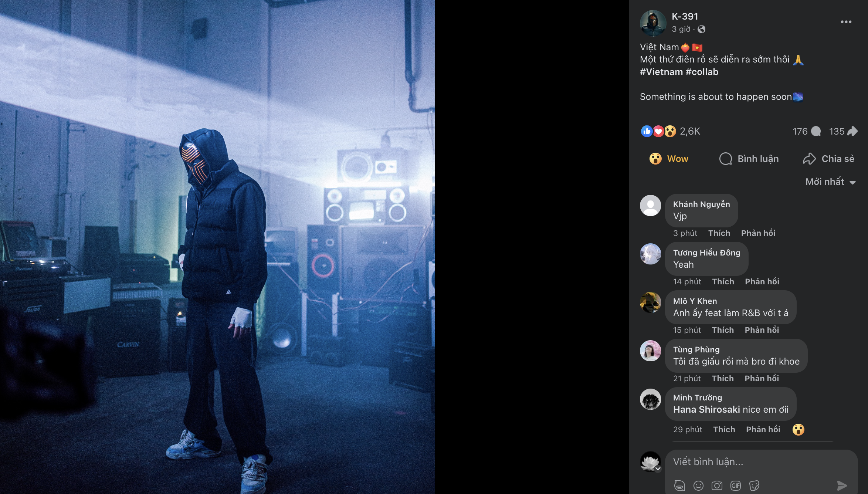Click the 176 comments count bubble
The width and height of the screenshot is (868, 494).
[807, 131]
